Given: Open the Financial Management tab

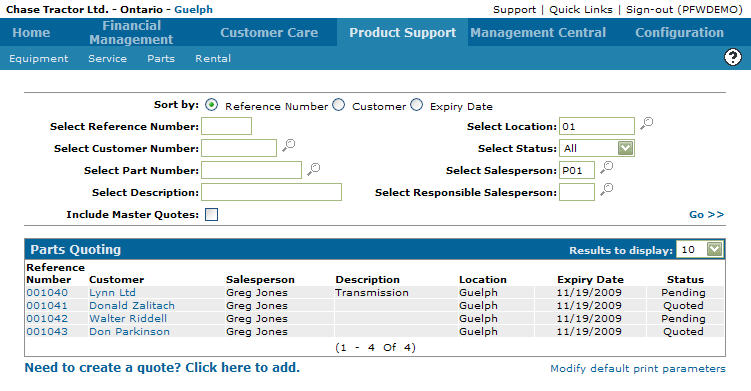Looking at the screenshot, I should click(x=131, y=33).
